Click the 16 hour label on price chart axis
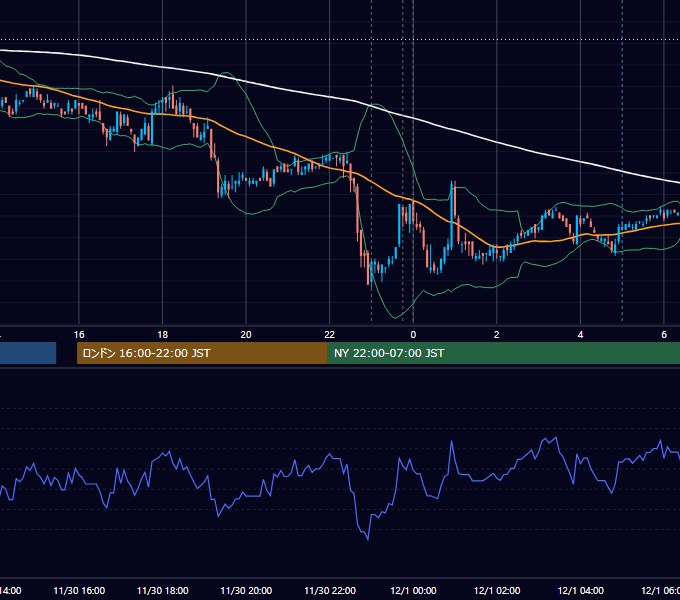The width and height of the screenshot is (680, 600). [x=79, y=335]
